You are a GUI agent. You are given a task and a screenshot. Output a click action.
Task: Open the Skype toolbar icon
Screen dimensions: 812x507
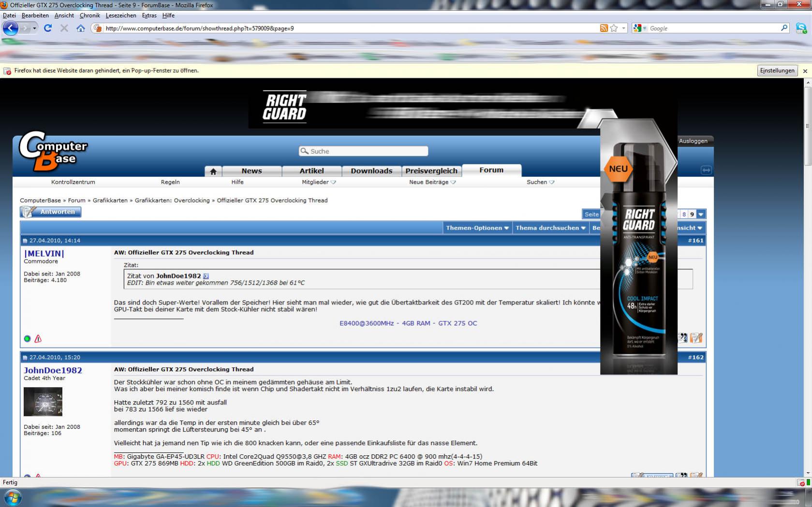click(x=801, y=28)
